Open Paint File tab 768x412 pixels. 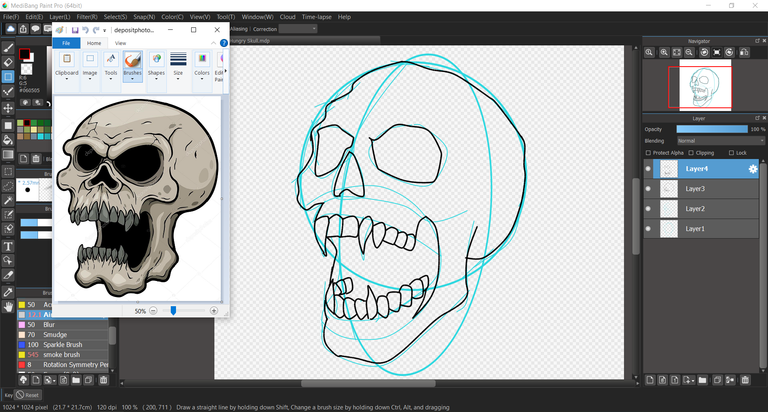click(x=66, y=43)
